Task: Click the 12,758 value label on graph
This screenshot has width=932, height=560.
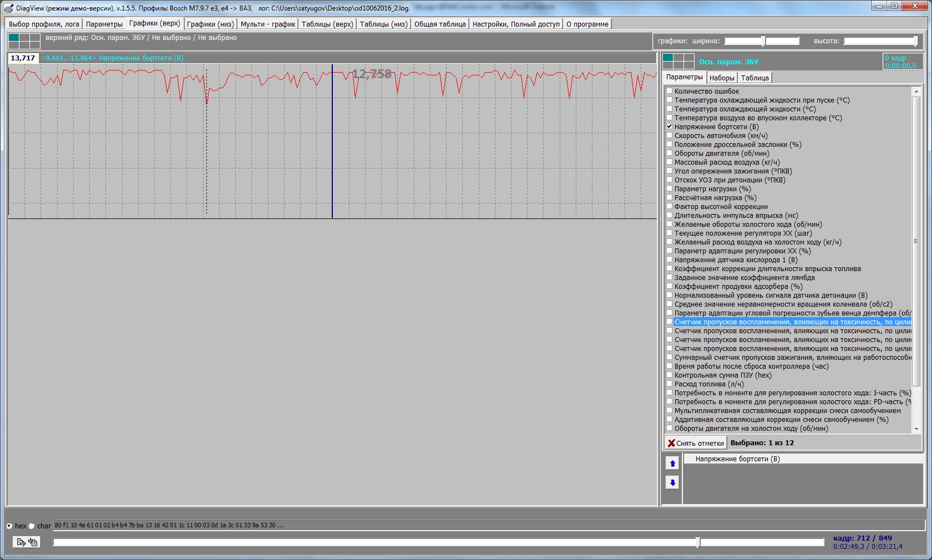Action: point(372,74)
